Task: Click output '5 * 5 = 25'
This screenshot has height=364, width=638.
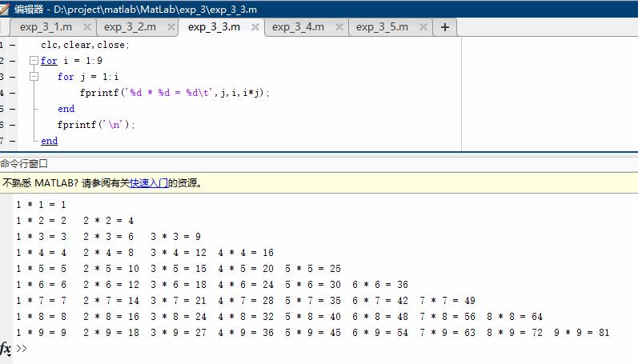Action: pyautogui.click(x=313, y=269)
